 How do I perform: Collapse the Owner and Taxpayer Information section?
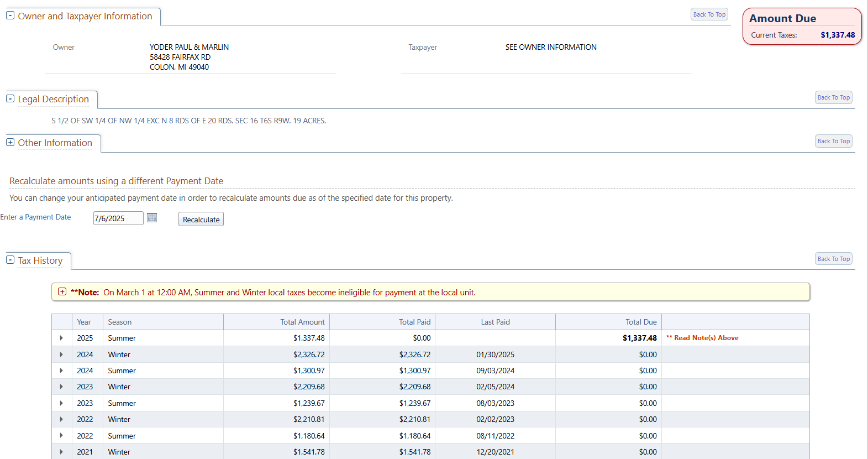click(x=10, y=15)
